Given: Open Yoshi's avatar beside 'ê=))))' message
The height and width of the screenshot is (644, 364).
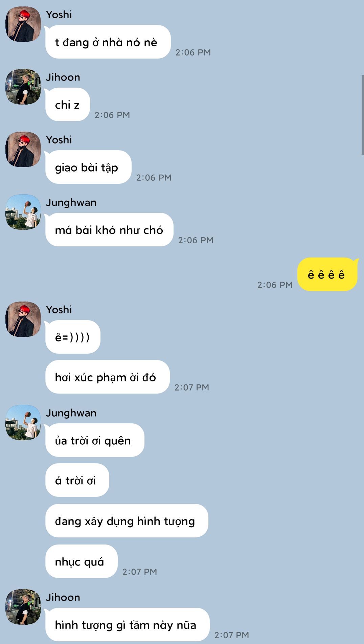Looking at the screenshot, I should tap(23, 319).
